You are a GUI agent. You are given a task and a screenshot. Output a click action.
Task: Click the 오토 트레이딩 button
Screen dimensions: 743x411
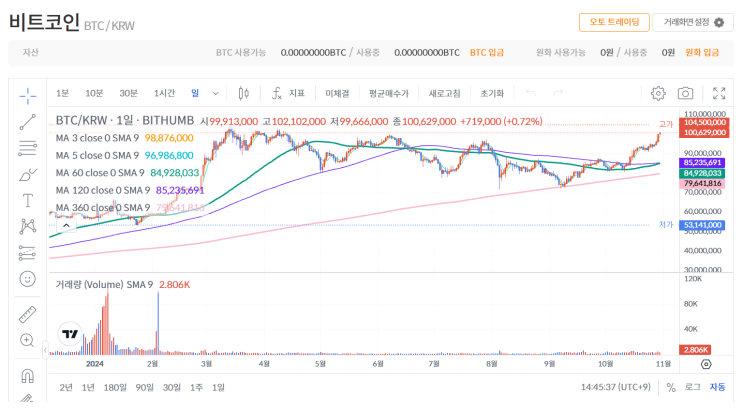pyautogui.click(x=614, y=22)
